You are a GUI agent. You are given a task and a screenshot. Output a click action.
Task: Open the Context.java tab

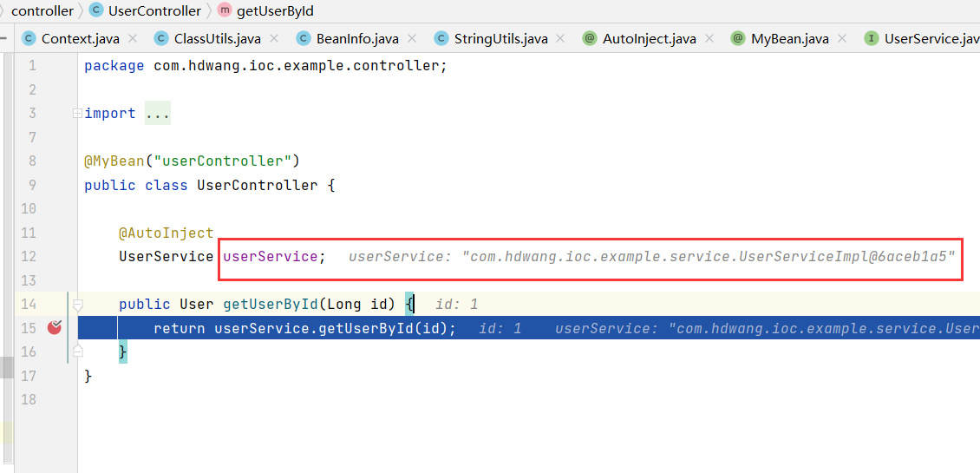tap(80, 39)
